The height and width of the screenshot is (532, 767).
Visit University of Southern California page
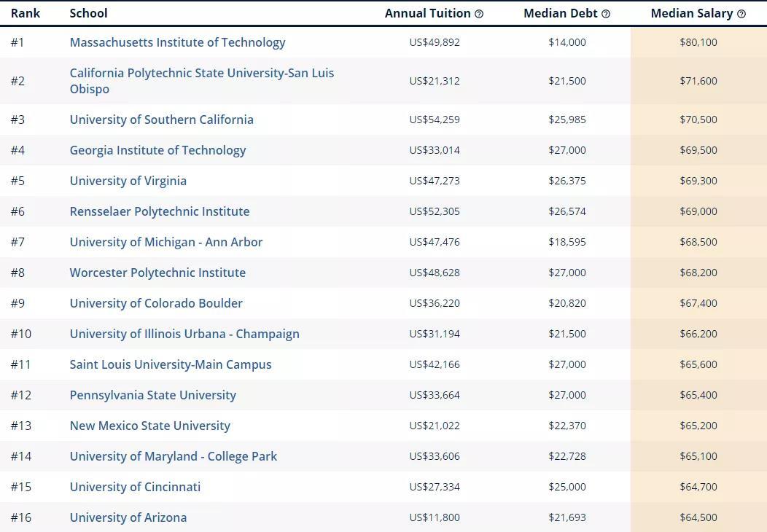pos(161,120)
